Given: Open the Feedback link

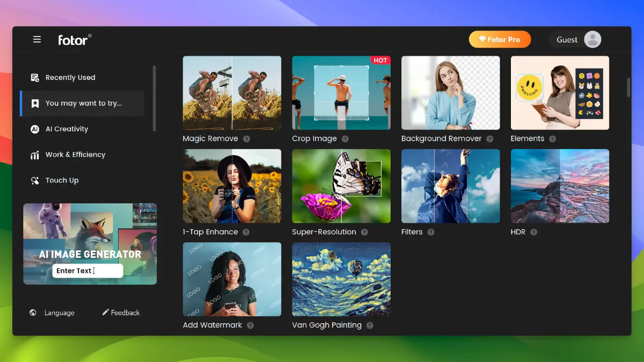Looking at the screenshot, I should pos(121,313).
